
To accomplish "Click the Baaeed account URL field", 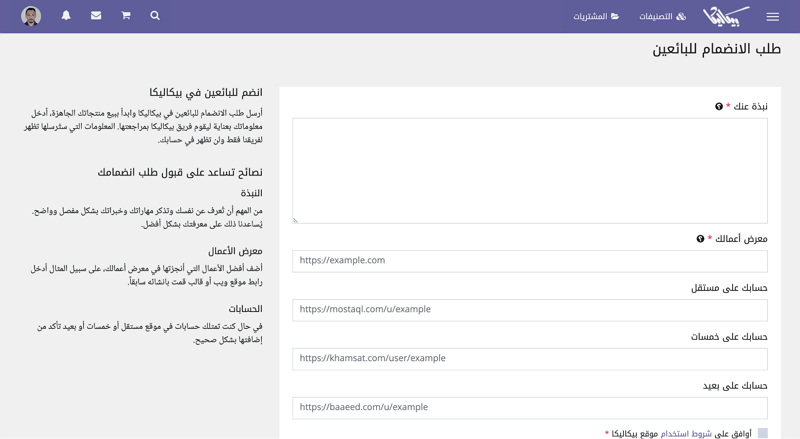I will pos(530,408).
